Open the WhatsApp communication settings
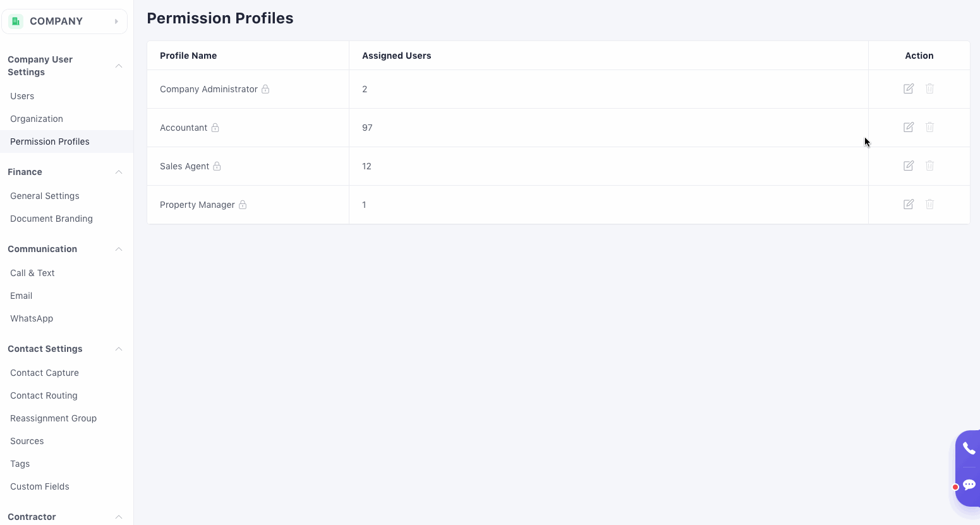This screenshot has height=525, width=980. (x=32, y=318)
